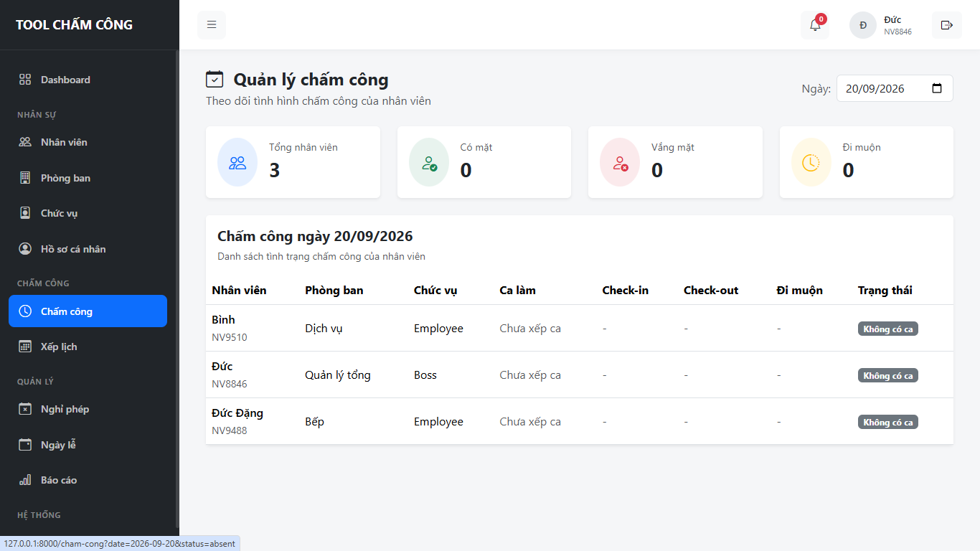The height and width of the screenshot is (551, 980).
Task: Open the Báo cáo reports page
Action: [x=88, y=480]
